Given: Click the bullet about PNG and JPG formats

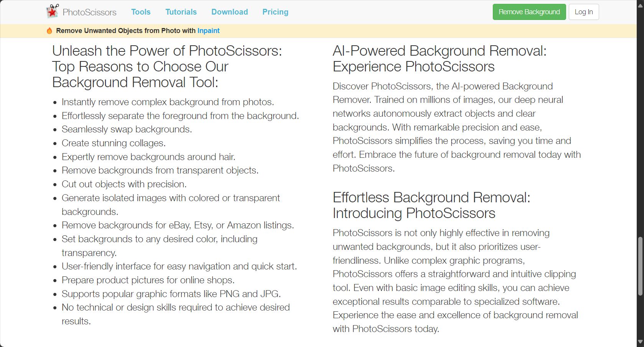Looking at the screenshot, I should point(171,294).
